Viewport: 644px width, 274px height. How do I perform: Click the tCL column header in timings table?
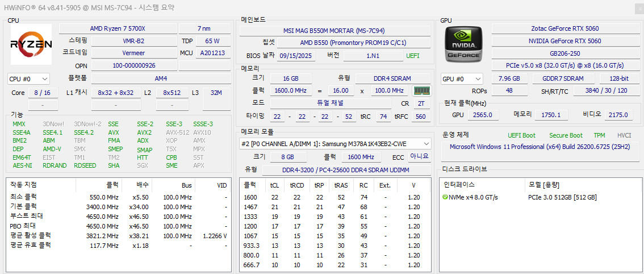[x=274, y=185]
